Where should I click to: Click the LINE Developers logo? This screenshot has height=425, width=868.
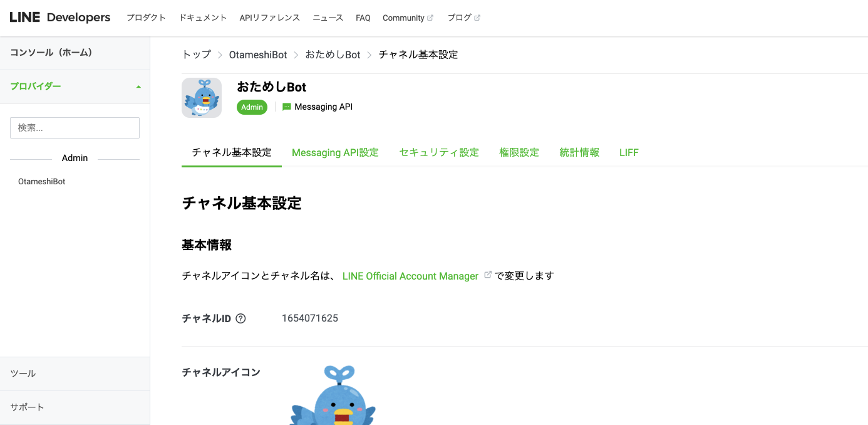click(60, 18)
